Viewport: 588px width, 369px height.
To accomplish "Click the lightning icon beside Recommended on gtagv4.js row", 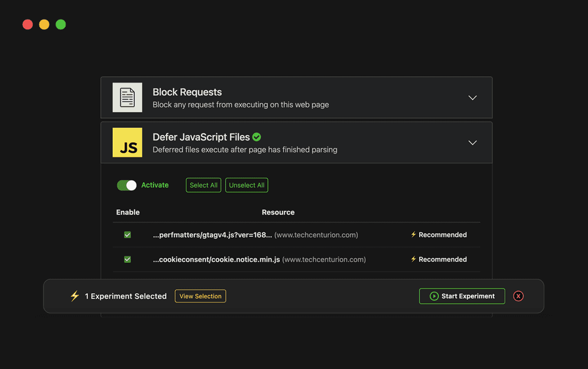I will click(x=413, y=235).
